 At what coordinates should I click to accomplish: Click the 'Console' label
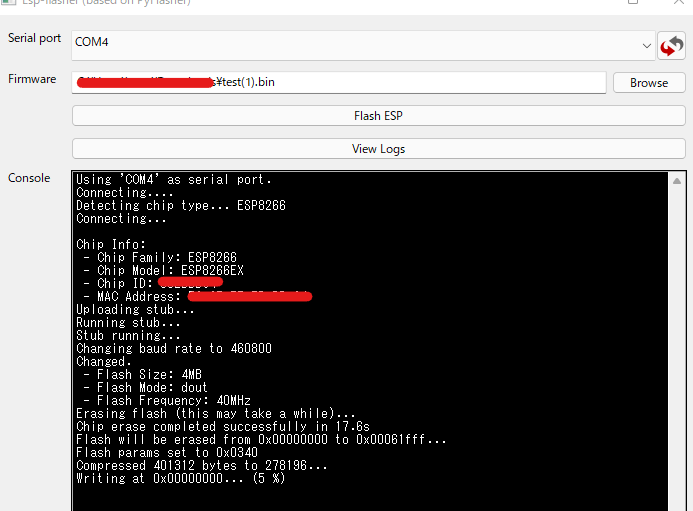pyautogui.click(x=29, y=178)
